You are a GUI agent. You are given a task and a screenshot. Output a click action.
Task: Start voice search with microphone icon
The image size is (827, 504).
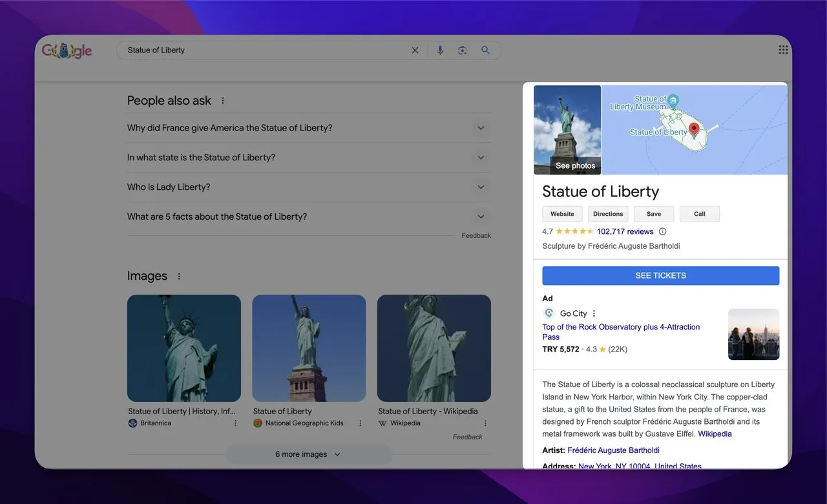(440, 50)
